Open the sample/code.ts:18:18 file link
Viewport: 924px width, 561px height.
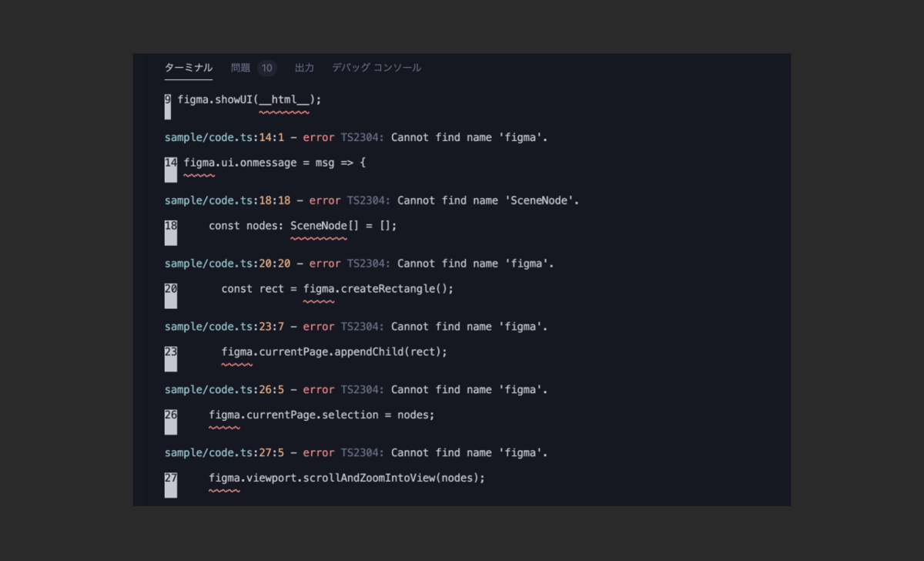pos(228,200)
